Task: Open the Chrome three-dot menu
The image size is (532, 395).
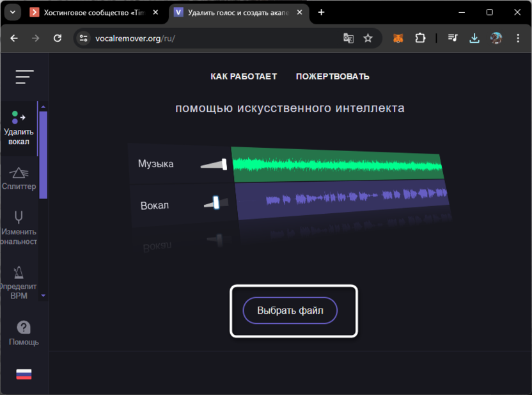Action: tap(518, 38)
